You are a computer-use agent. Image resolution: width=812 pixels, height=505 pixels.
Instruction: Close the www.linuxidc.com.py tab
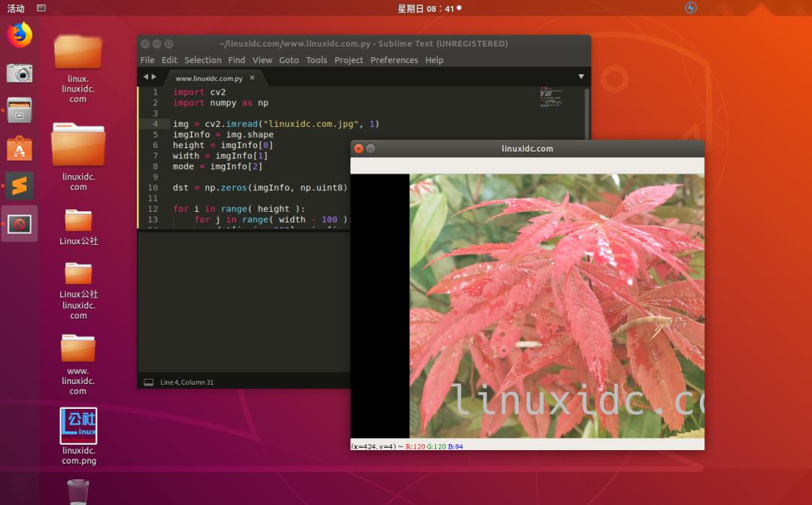(252, 77)
